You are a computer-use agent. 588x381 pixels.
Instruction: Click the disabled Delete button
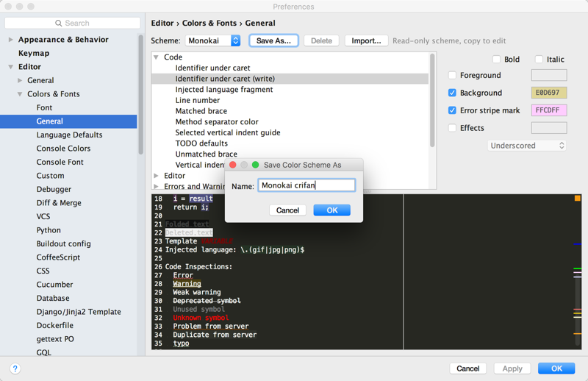coord(321,40)
